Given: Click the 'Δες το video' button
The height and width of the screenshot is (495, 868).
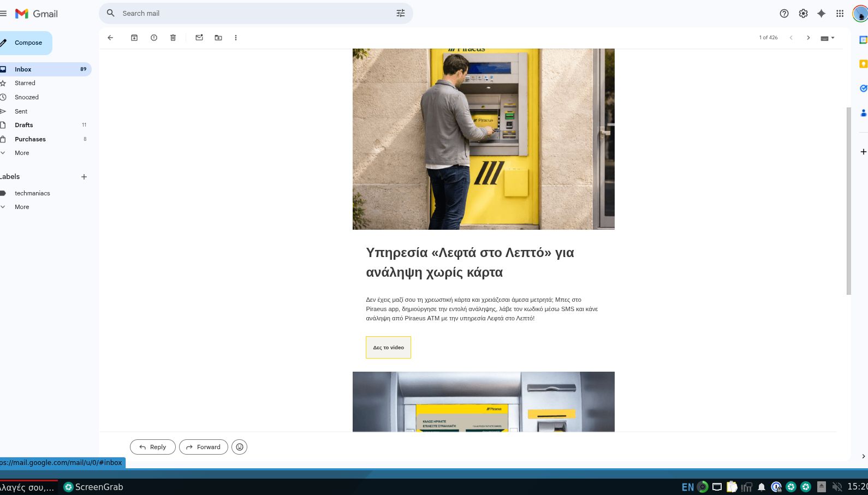Looking at the screenshot, I should pos(388,348).
